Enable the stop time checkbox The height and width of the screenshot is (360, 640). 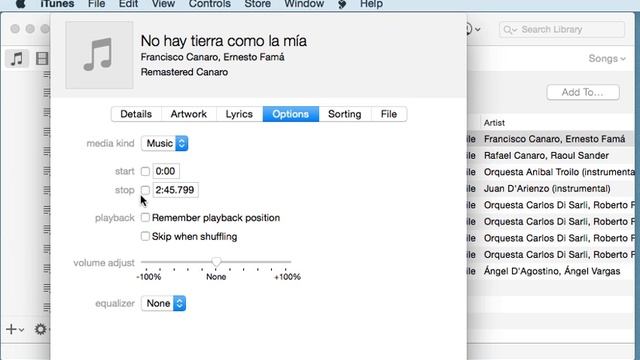pyautogui.click(x=145, y=190)
